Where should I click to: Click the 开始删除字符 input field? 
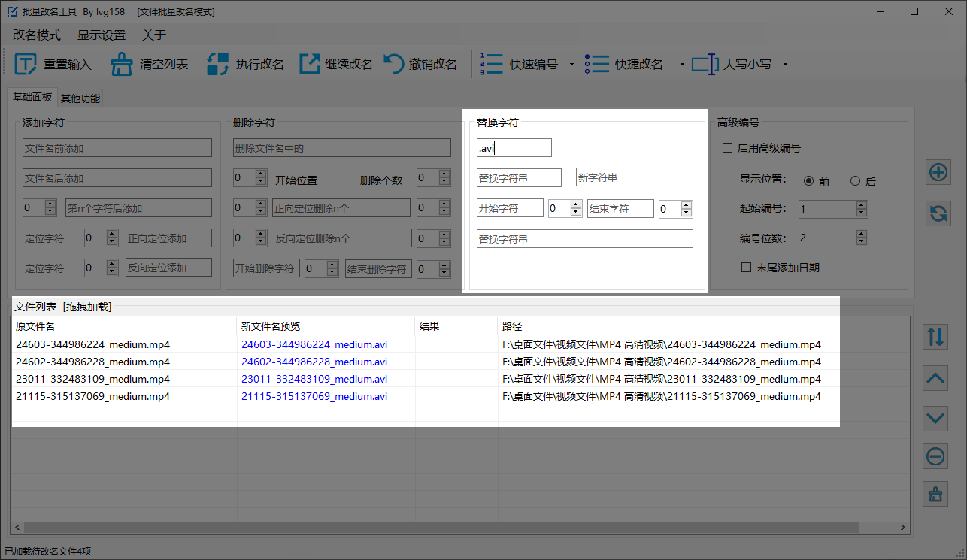(x=266, y=268)
